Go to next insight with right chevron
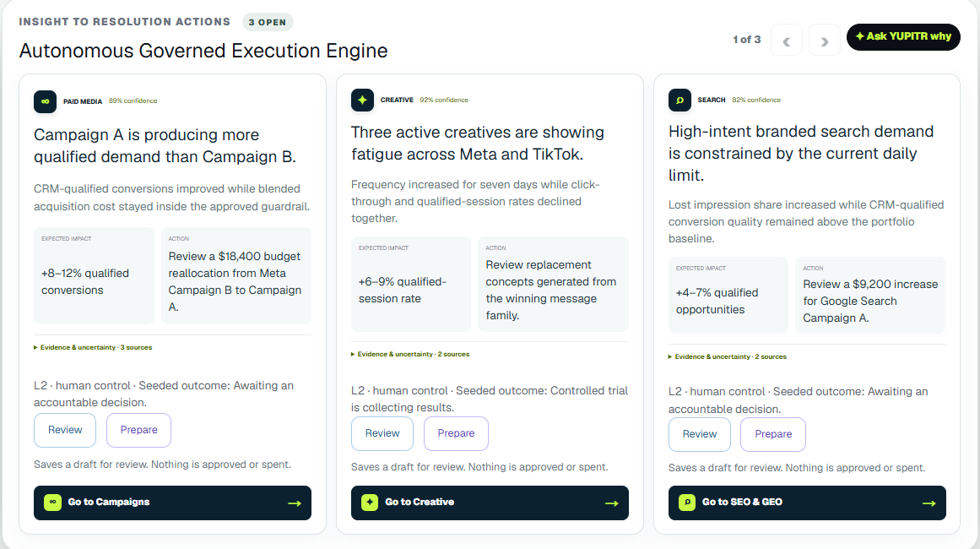Screen dimensions: 980x549 825,41
